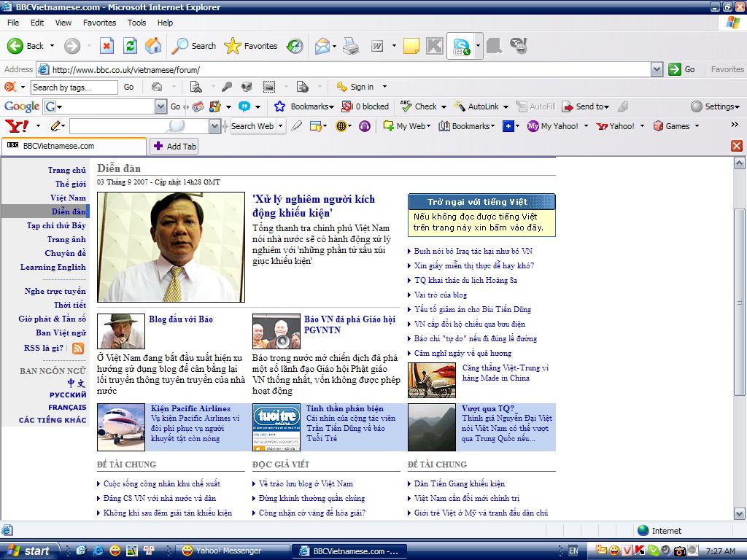Click the AutoLink toolbar button
747x560 pixels.
476,106
